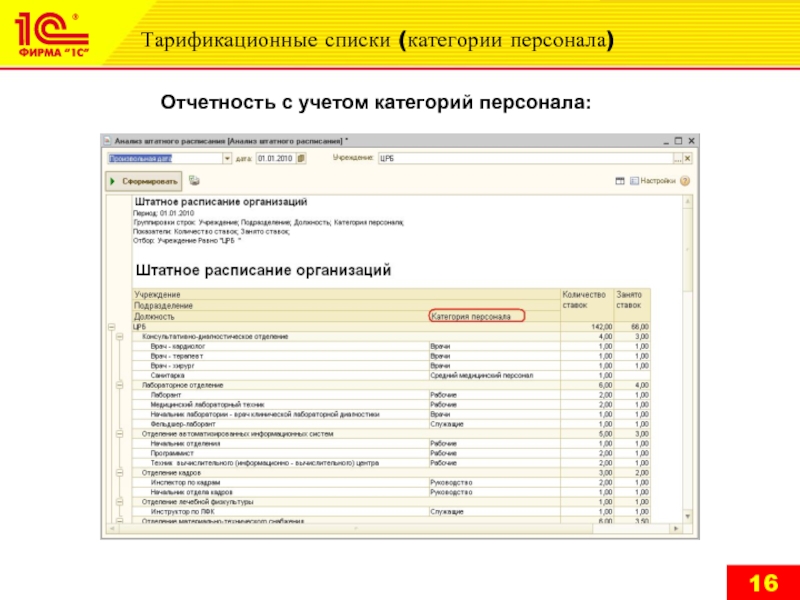Collapse the ЦРБ root group

[x=110, y=327]
